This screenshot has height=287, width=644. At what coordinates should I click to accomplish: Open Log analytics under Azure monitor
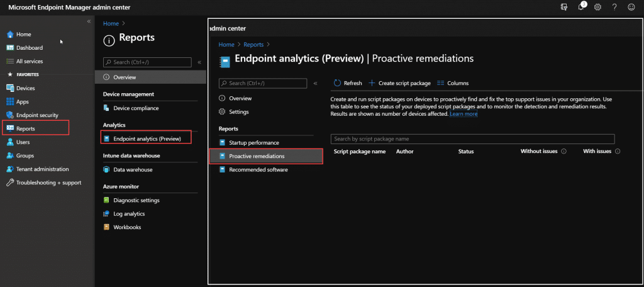129,214
